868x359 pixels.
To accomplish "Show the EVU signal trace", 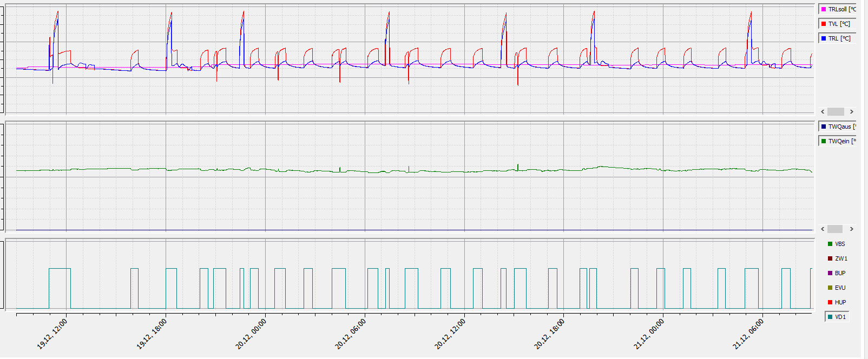I will 837,288.
